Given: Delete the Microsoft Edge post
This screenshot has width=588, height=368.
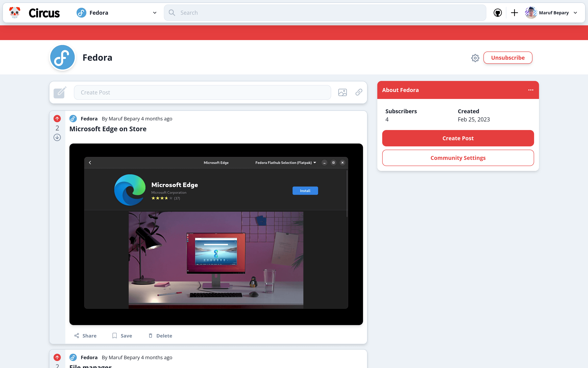Looking at the screenshot, I should (160, 336).
